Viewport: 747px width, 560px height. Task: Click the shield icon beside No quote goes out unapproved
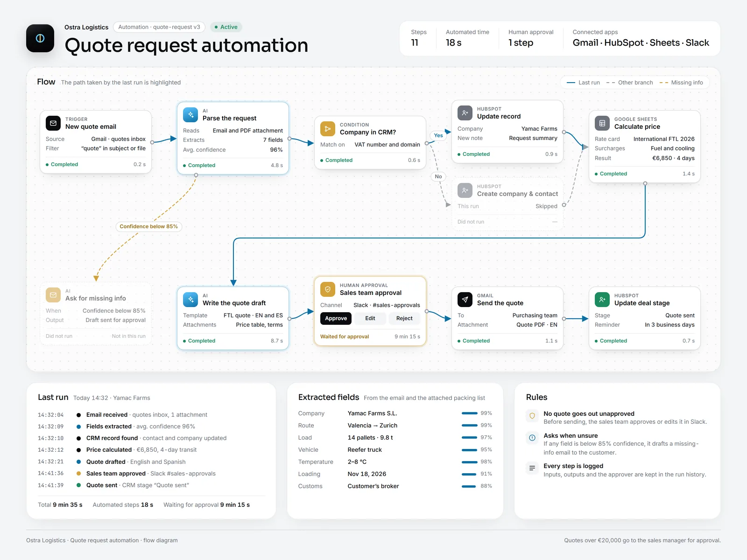[x=532, y=416]
